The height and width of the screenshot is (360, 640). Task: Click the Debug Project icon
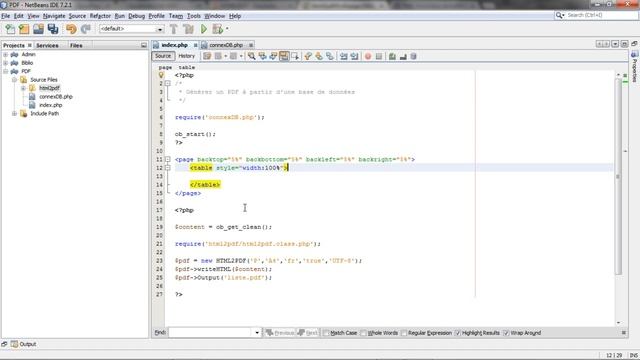tap(218, 29)
